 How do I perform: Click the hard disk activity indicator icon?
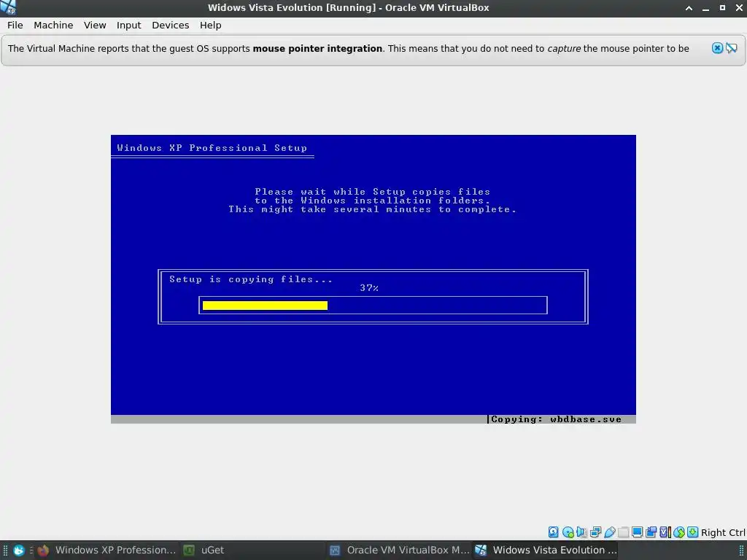point(553,532)
